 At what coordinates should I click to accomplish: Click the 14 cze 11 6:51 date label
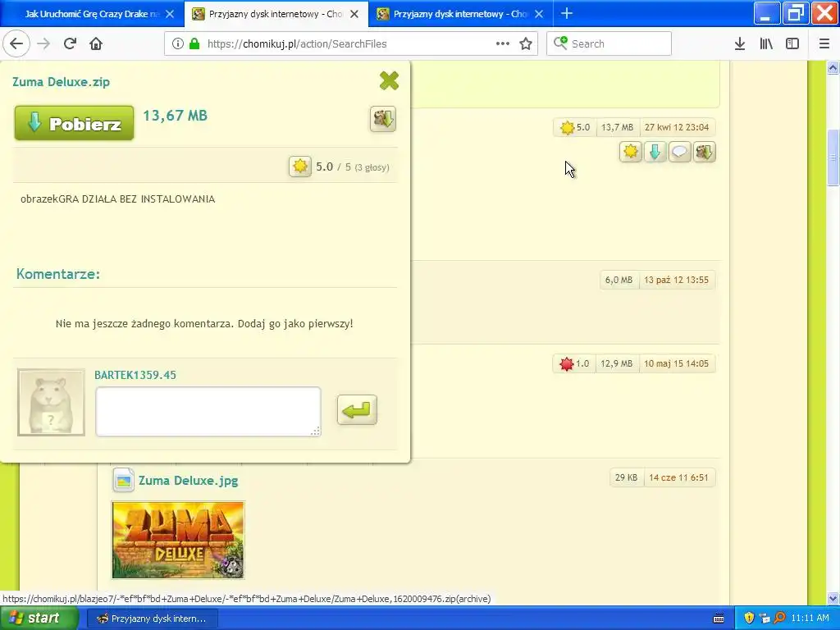tap(678, 477)
